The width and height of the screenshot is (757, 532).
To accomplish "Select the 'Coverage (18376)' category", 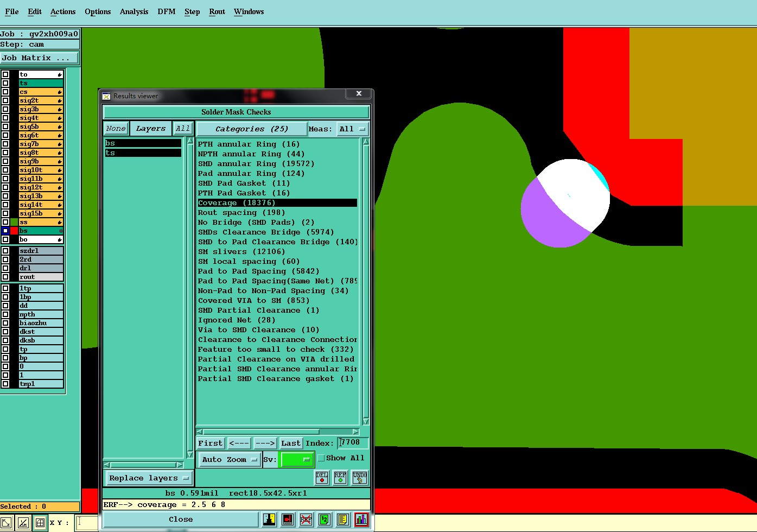I will pyautogui.click(x=277, y=203).
